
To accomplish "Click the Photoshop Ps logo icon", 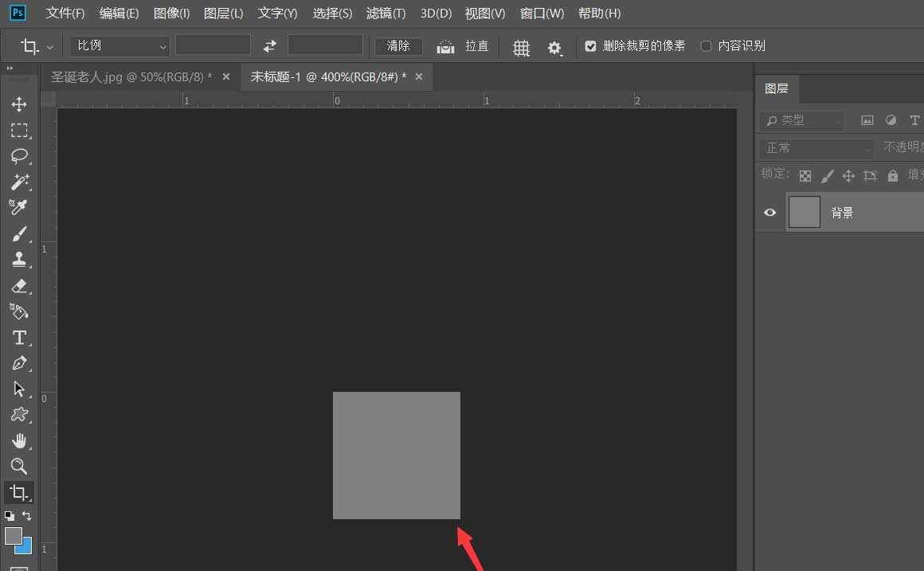I will 18,13.
